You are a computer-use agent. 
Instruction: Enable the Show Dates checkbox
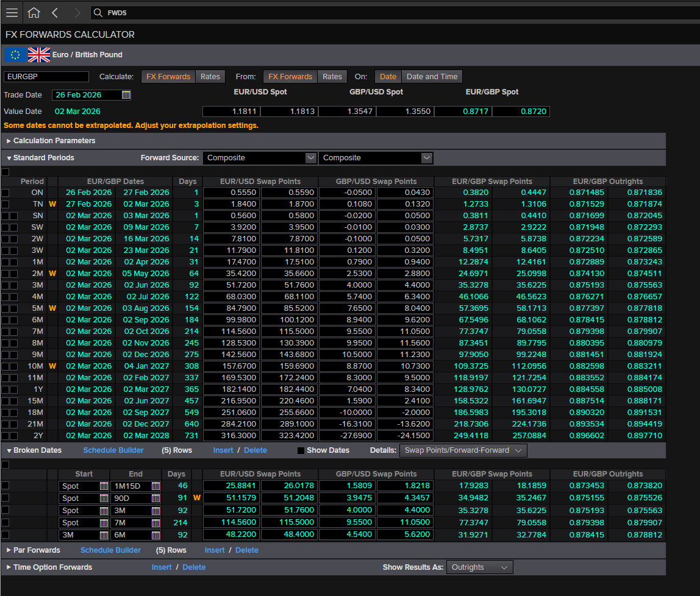pyautogui.click(x=301, y=450)
